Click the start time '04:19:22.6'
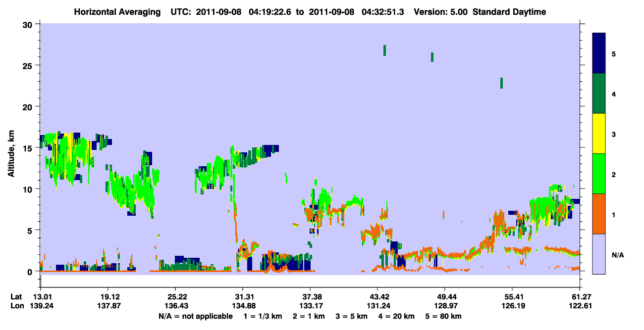 270,12
